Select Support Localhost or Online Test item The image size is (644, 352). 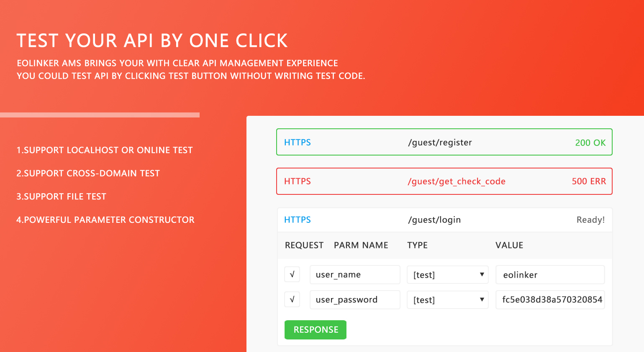coord(105,150)
